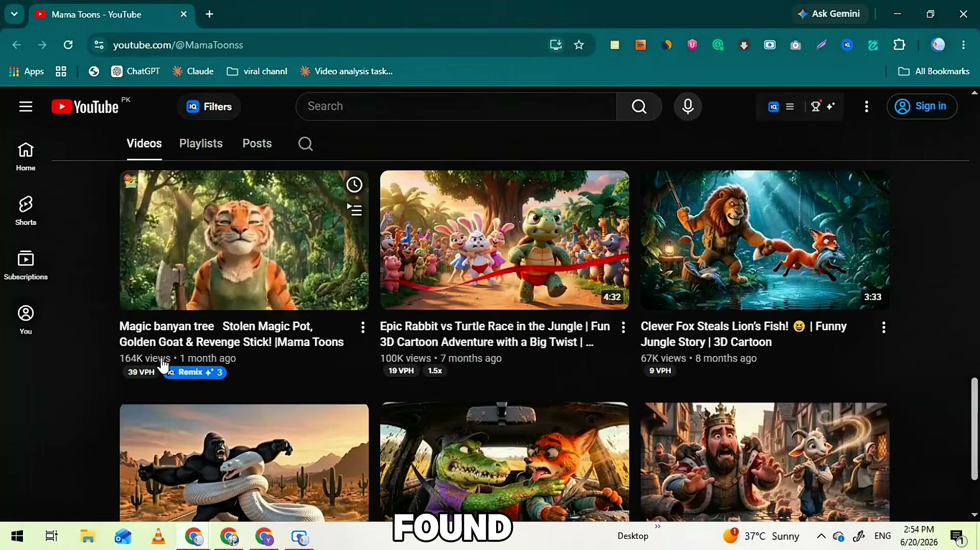Open the vidIQ icon in the YouTube header

tap(774, 107)
